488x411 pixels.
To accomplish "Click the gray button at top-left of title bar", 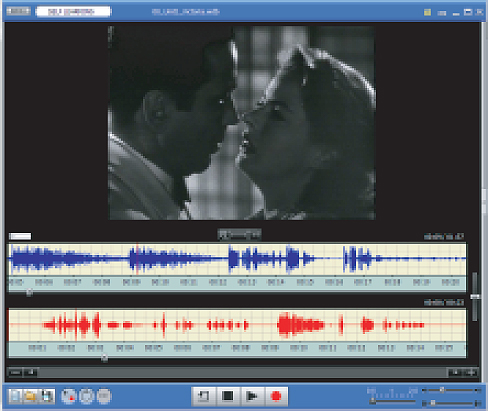I will [x=19, y=11].
